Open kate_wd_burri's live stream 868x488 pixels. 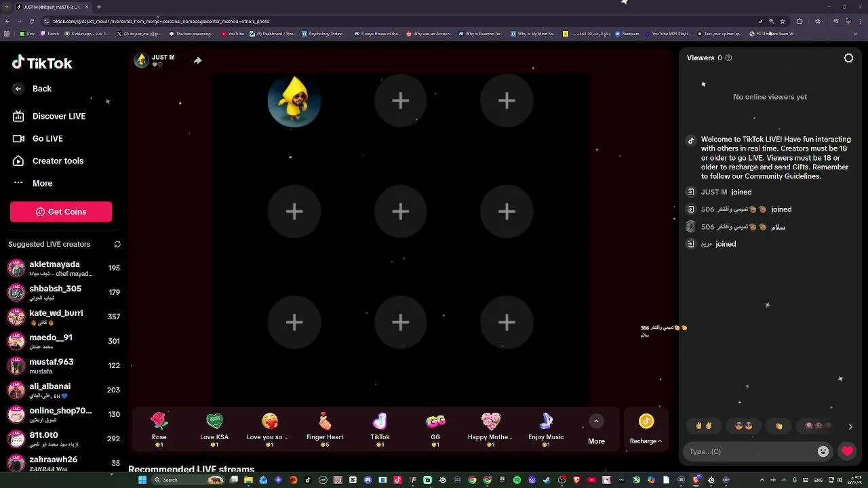click(x=64, y=317)
